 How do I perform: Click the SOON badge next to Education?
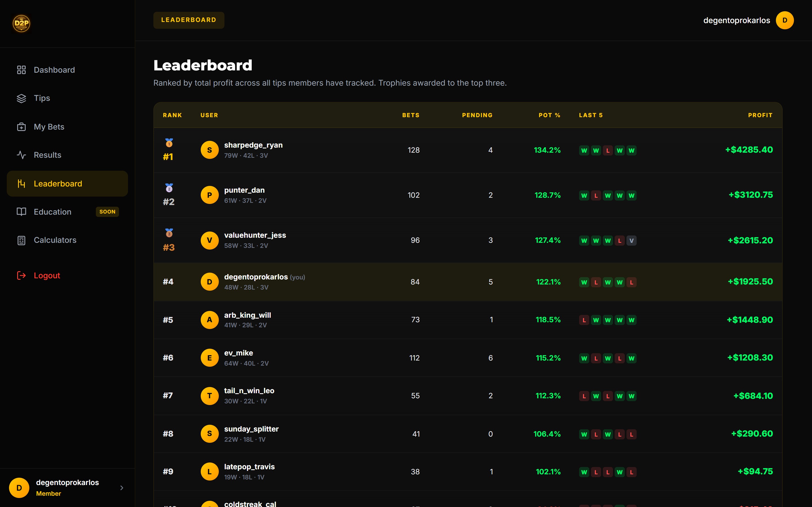[107, 212]
